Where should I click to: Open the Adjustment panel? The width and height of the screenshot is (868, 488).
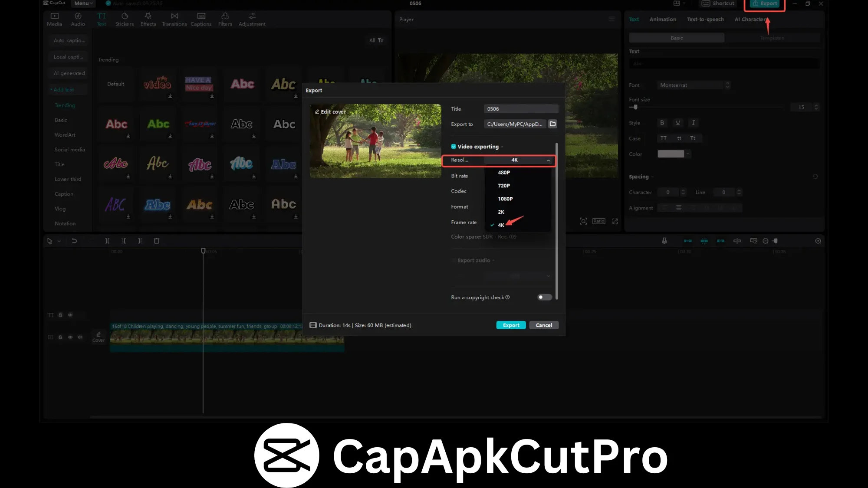(252, 20)
